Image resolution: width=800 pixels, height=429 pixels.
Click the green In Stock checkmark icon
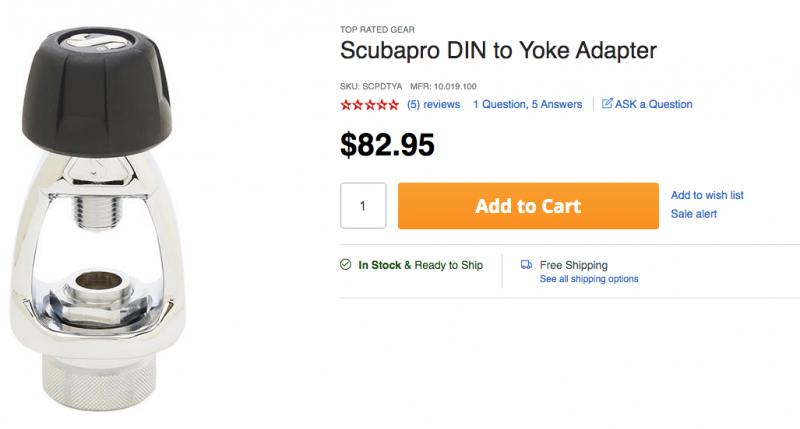click(x=345, y=265)
